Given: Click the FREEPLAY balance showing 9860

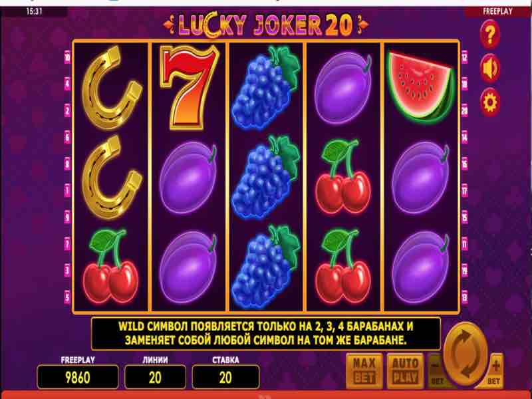Looking at the screenshot, I should click(78, 377).
